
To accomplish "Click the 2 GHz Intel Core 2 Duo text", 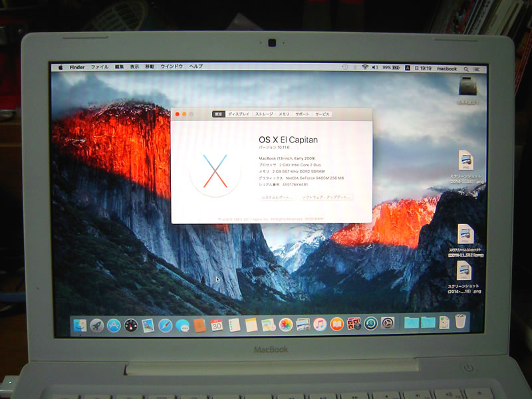I will [300, 165].
